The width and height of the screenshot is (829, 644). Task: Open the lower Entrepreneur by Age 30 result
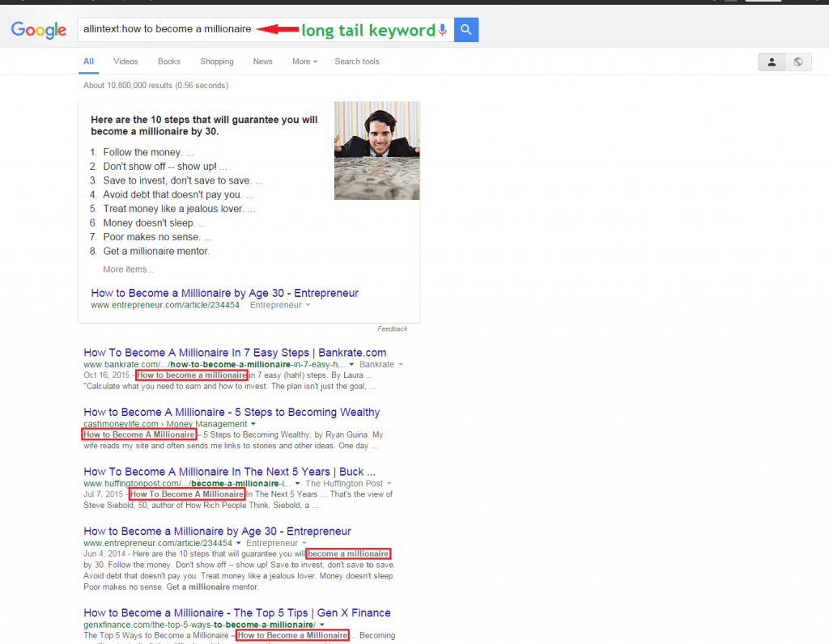pos(217,532)
